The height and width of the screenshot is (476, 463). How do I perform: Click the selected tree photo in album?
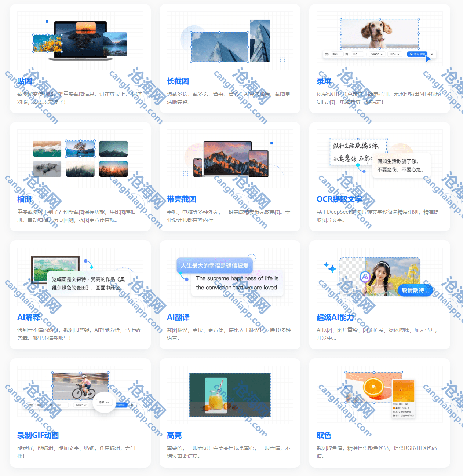[x=80, y=149]
